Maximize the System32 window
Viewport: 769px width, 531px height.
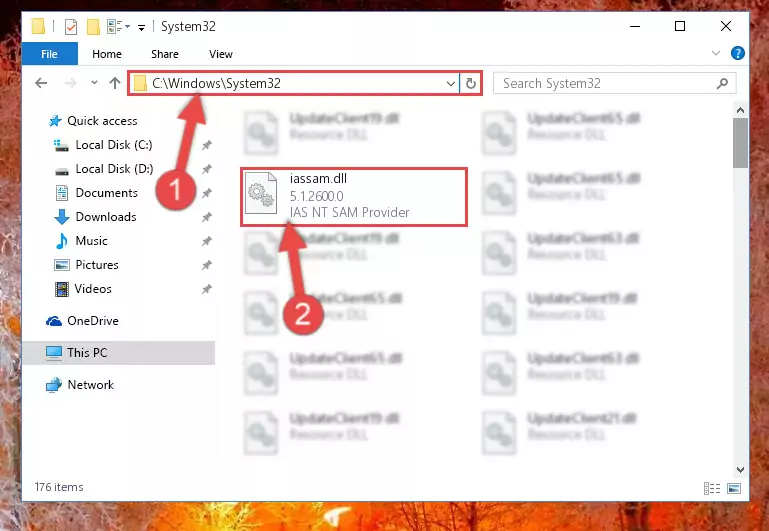coord(680,26)
